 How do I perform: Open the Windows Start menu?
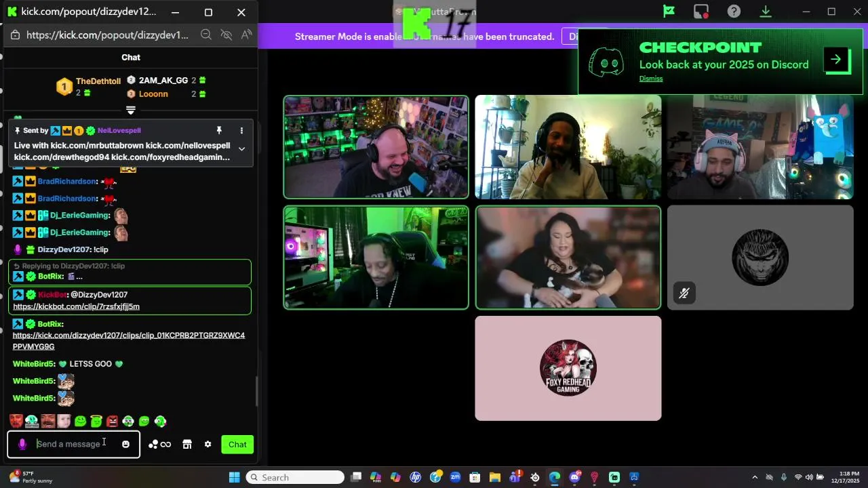coord(234,477)
